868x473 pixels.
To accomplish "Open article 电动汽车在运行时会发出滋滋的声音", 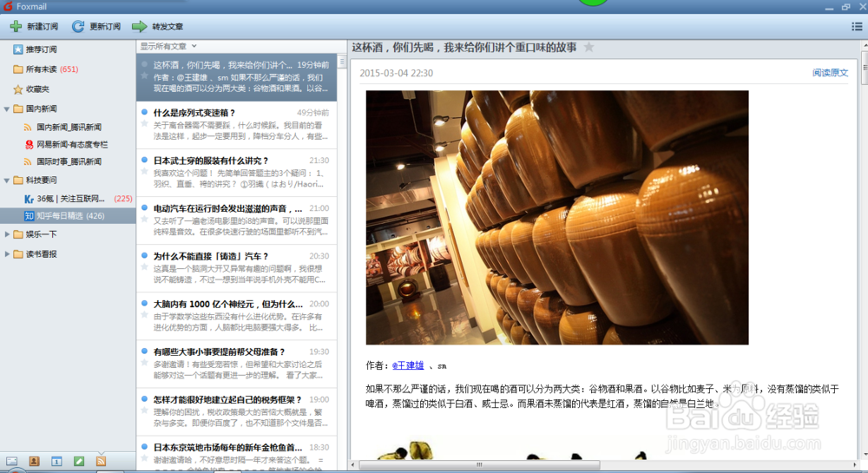I will [x=236, y=220].
